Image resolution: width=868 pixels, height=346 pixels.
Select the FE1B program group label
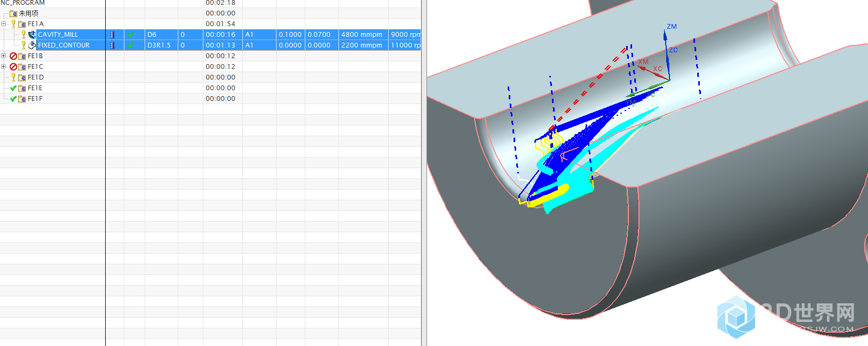click(35, 56)
